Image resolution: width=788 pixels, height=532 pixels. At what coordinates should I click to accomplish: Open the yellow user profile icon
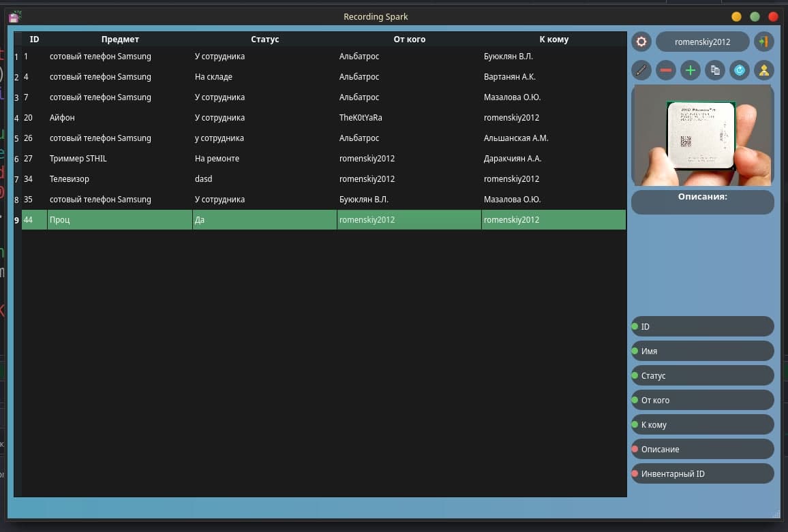click(763, 70)
